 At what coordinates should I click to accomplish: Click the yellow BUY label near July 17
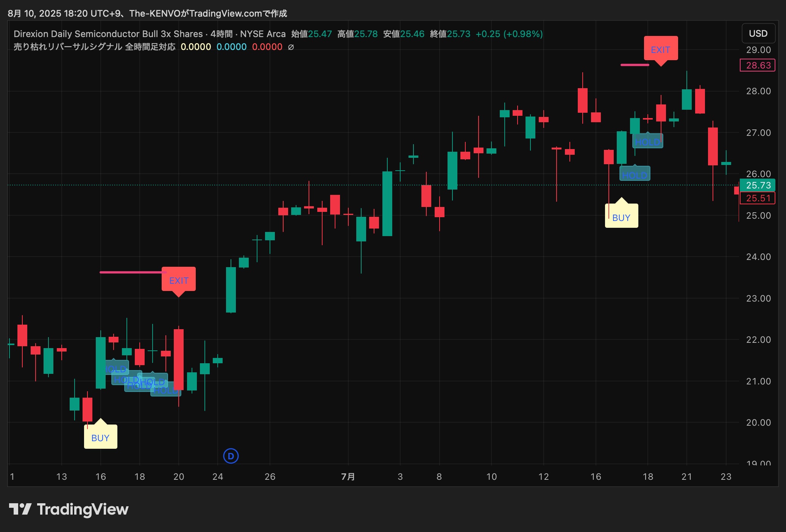point(621,217)
